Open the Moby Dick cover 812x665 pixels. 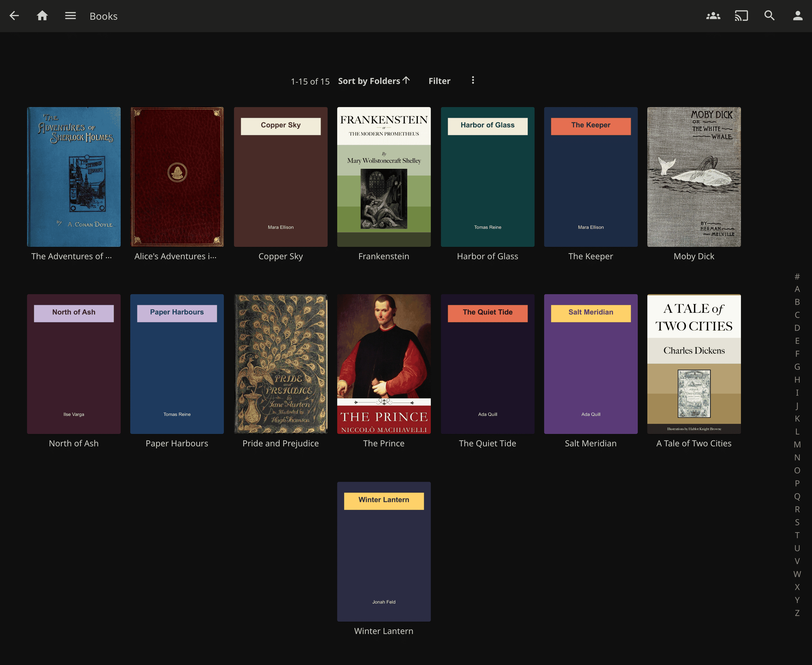point(694,177)
